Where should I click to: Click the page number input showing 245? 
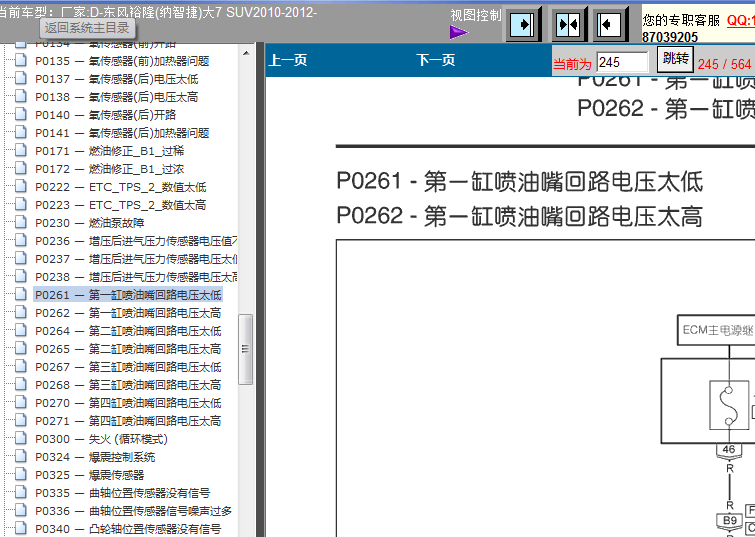623,63
